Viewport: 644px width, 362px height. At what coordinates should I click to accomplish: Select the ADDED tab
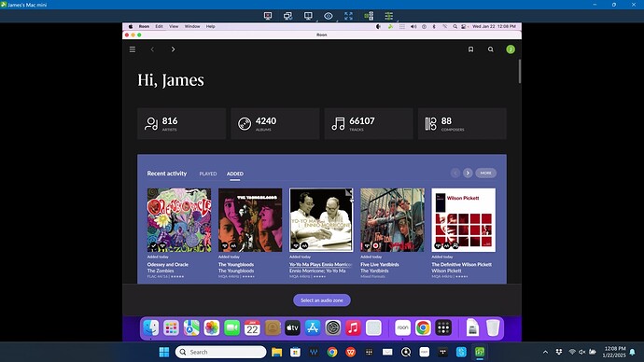[x=235, y=174]
